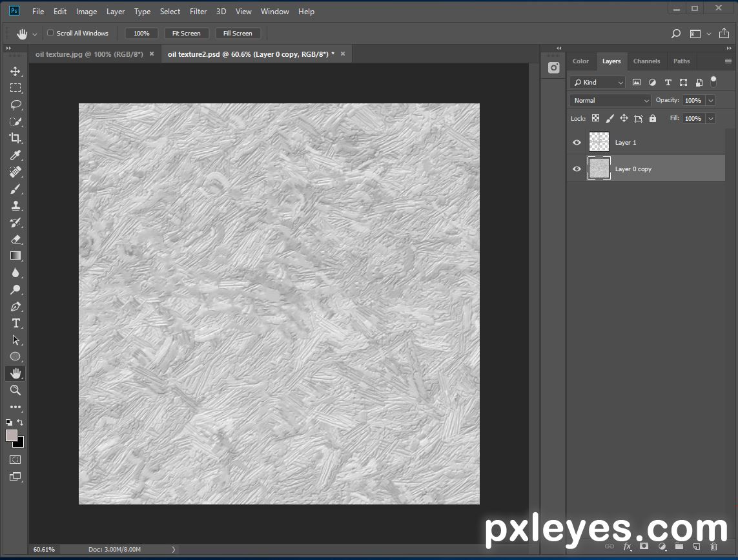Select the Brush tool
Screen dimensions: 738x560
click(x=15, y=189)
